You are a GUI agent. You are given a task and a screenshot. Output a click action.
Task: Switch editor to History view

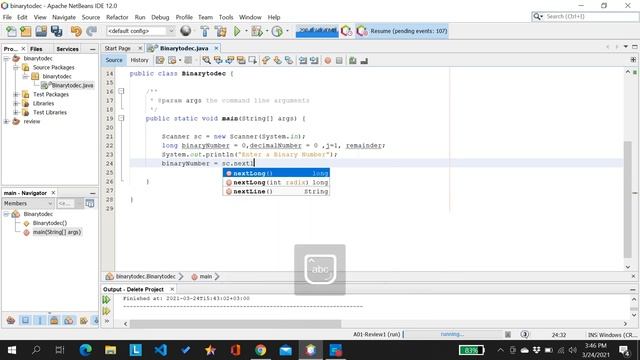click(x=139, y=60)
